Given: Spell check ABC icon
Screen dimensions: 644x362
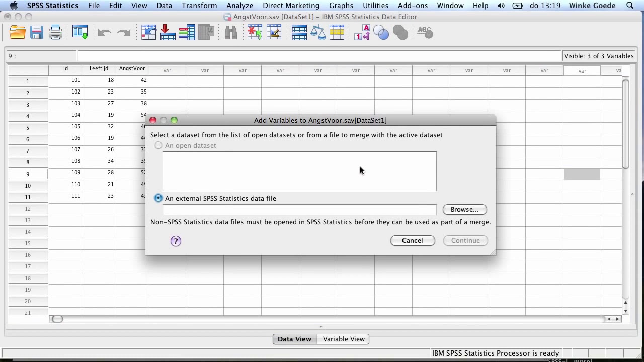Looking at the screenshot, I should pyautogui.click(x=425, y=33).
